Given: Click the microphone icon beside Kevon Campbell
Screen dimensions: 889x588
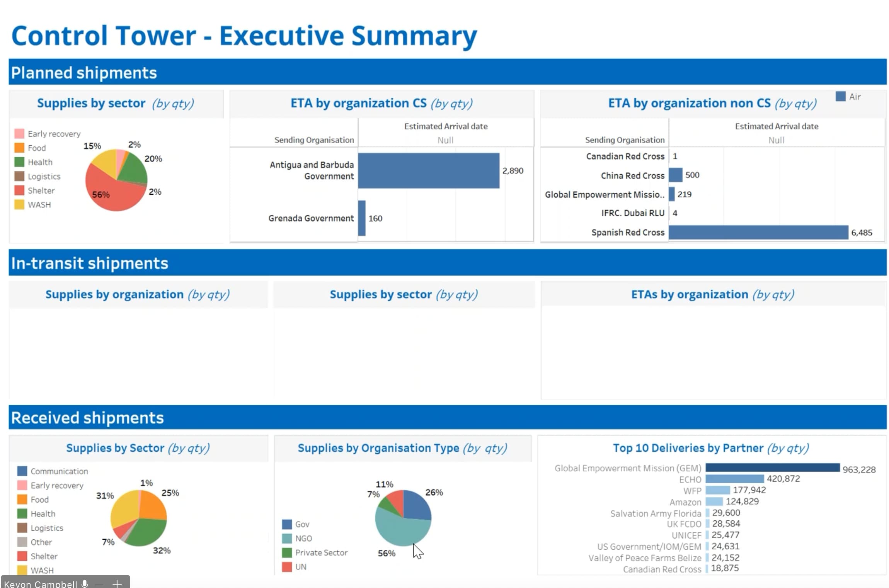Looking at the screenshot, I should [x=85, y=584].
